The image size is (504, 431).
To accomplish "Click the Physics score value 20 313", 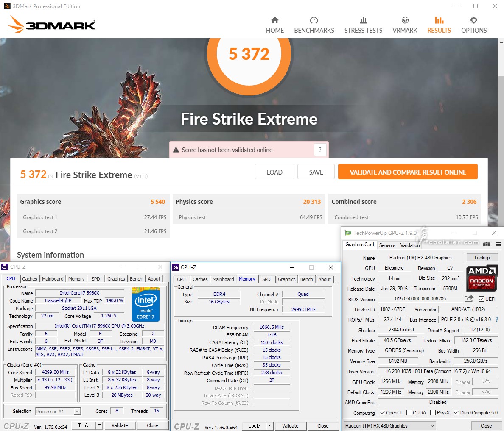I will (312, 202).
